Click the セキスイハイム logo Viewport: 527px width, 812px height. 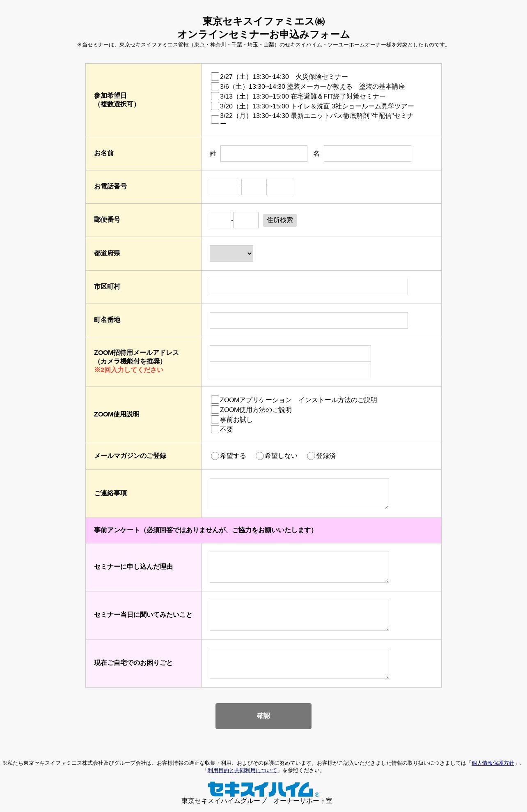[263, 789]
